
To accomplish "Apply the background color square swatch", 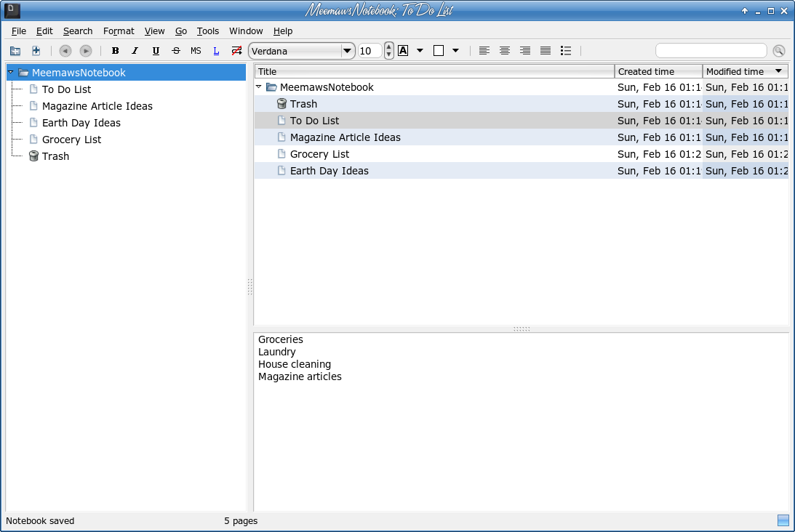I will (x=439, y=51).
